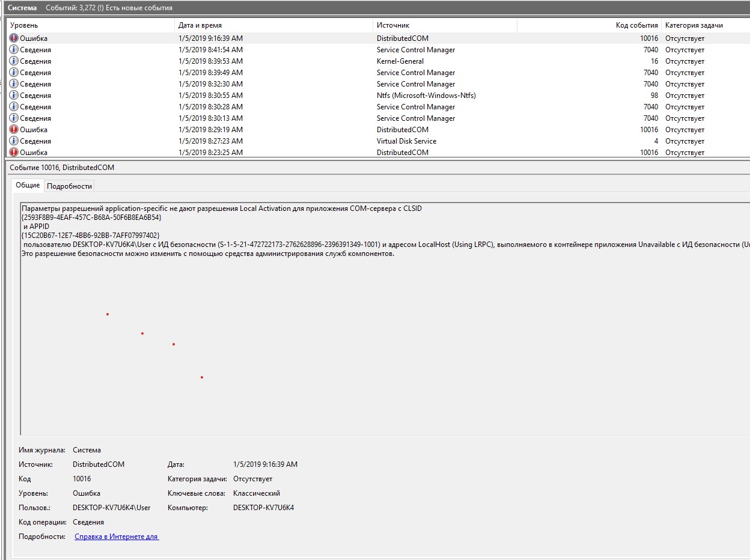Click the Категория задачи value Отсутствует in properties
Viewport: 750px width, 560px height.
click(252, 479)
